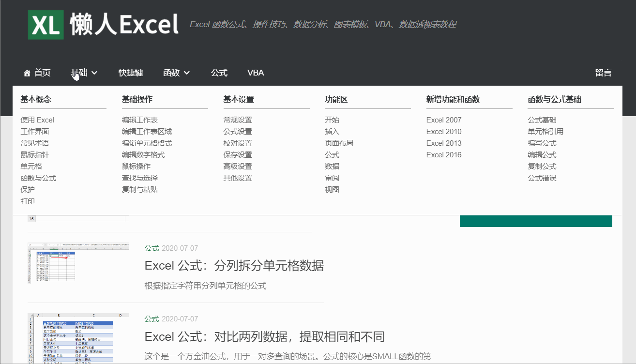Open the 鼠标指针 link
The width and height of the screenshot is (636, 364).
click(35, 155)
